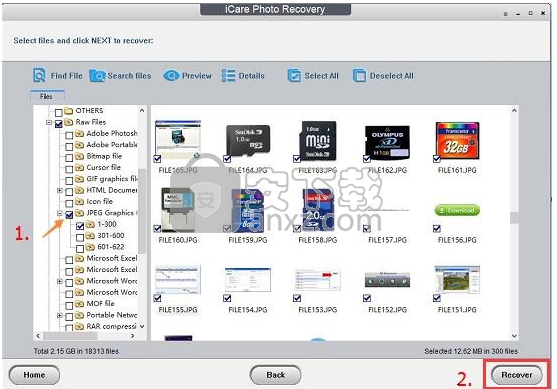The image size is (557, 389).
Task: Go to Home button
Action: 34,374
